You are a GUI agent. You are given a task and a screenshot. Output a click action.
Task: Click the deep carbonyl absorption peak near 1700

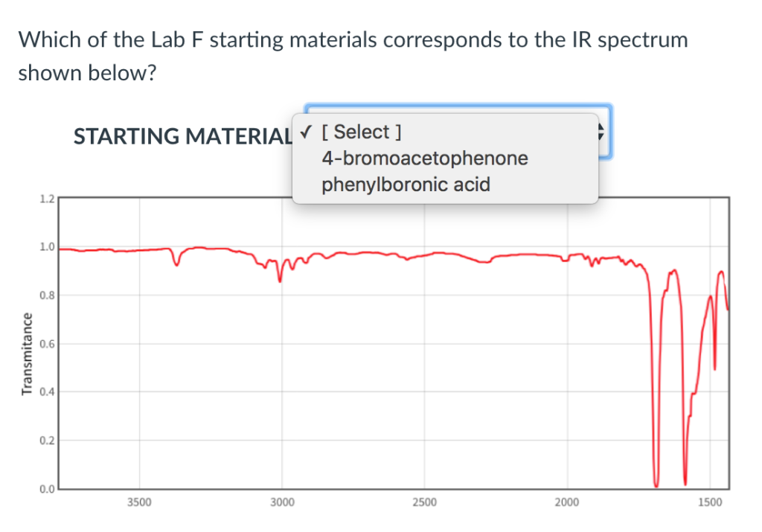point(656,480)
